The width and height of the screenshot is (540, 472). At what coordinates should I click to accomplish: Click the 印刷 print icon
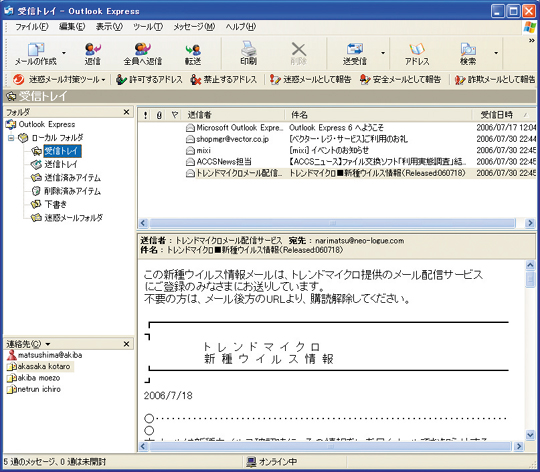click(x=248, y=49)
